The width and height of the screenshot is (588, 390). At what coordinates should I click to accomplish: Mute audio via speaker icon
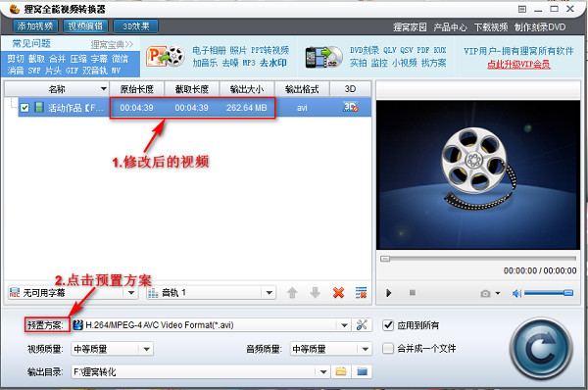[516, 293]
